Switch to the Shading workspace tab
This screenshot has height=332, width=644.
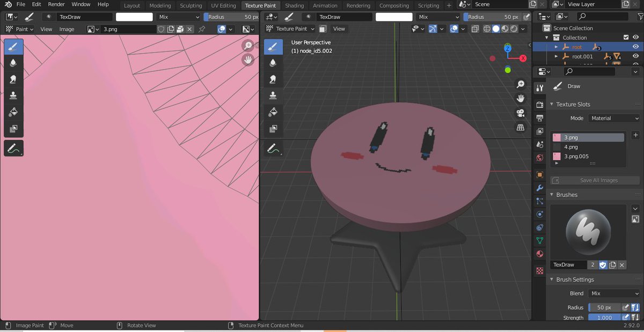(294, 5)
